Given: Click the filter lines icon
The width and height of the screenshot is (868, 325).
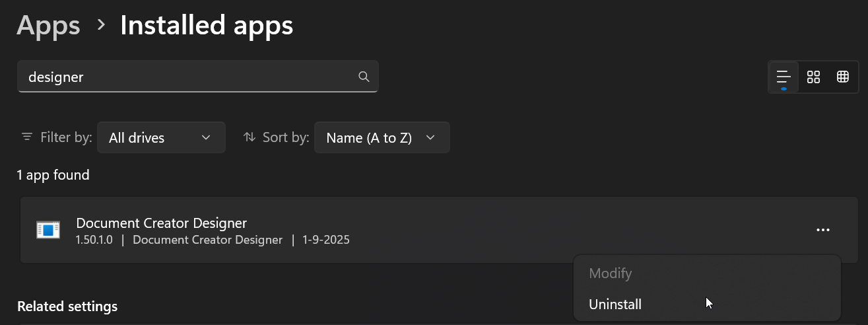Looking at the screenshot, I should tap(27, 137).
